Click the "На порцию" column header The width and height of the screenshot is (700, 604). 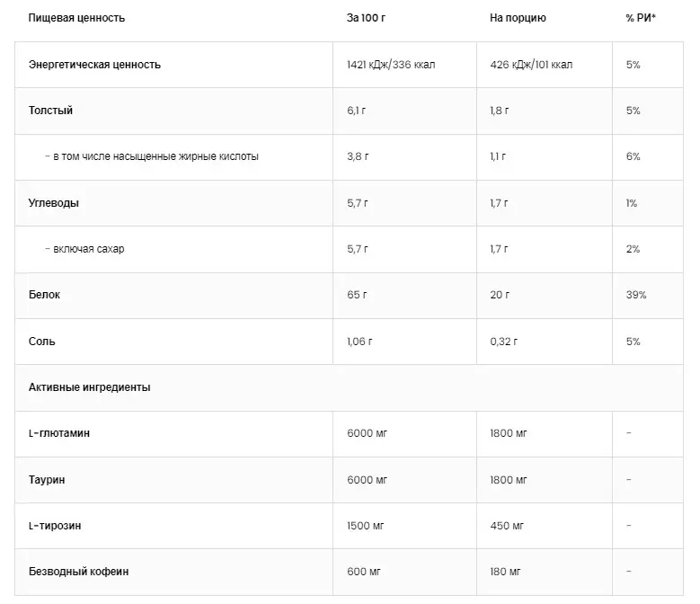[518, 18]
